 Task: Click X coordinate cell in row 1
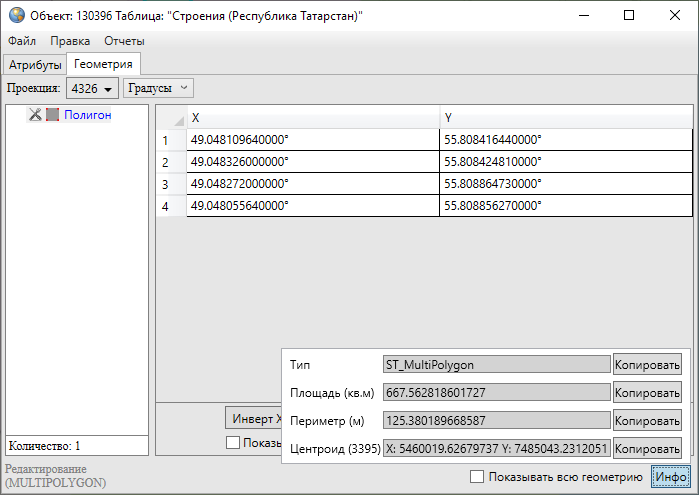click(312, 140)
